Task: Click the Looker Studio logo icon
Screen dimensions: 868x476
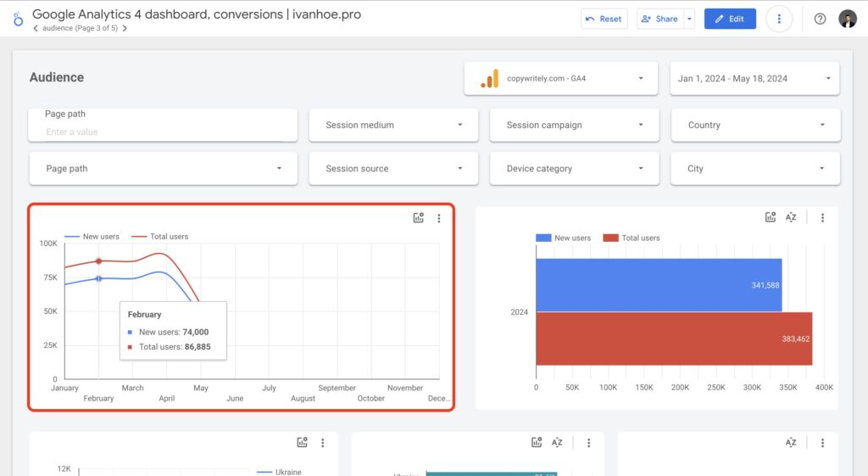Action: tap(18, 19)
